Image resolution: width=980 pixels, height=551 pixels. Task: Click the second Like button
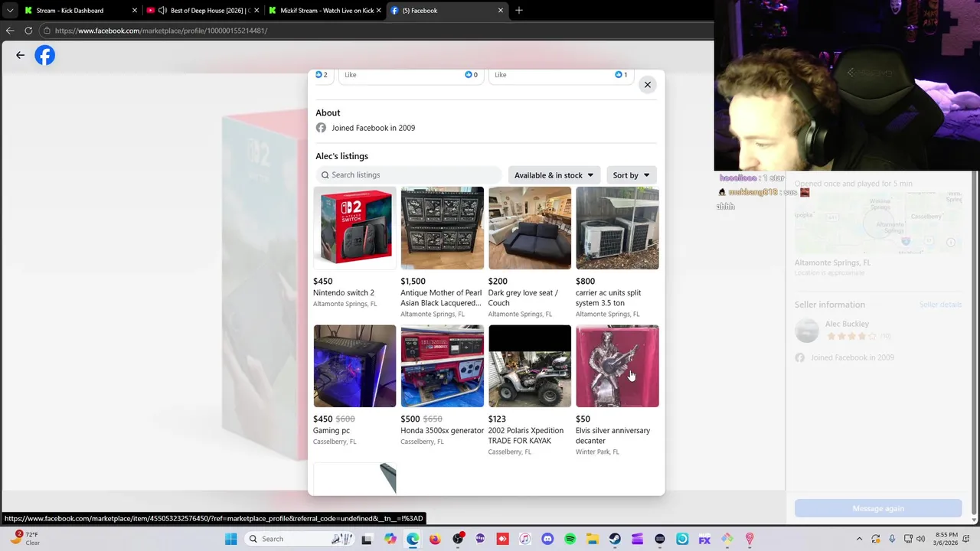500,75
